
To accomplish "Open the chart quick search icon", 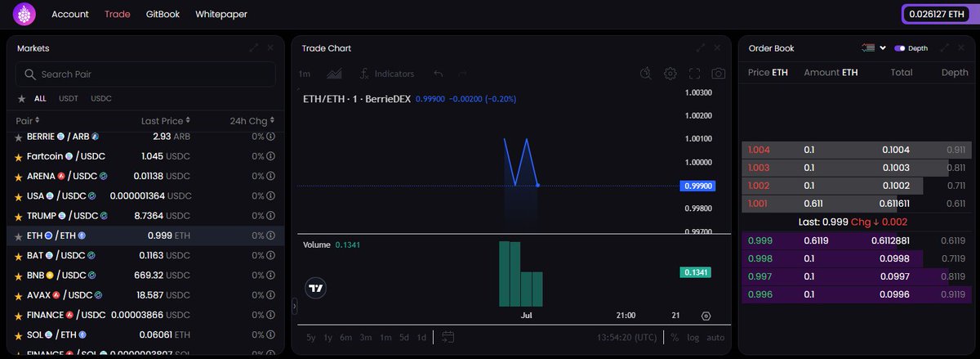I will [646, 74].
